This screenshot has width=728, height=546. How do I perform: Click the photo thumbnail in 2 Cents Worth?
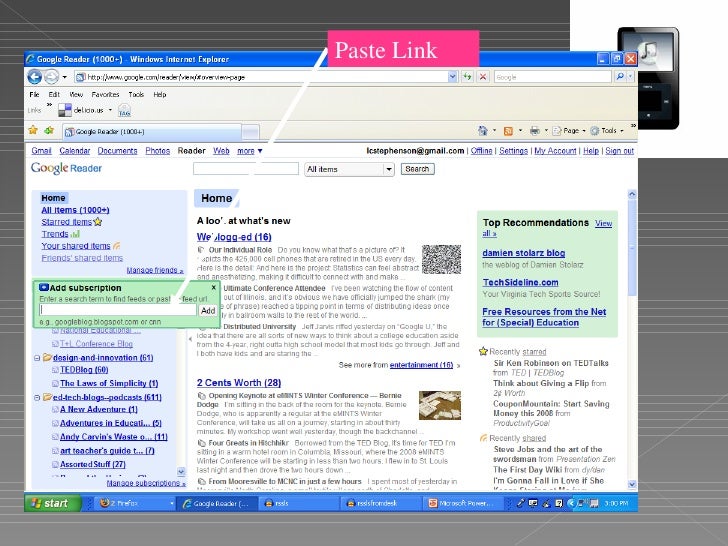(440, 405)
